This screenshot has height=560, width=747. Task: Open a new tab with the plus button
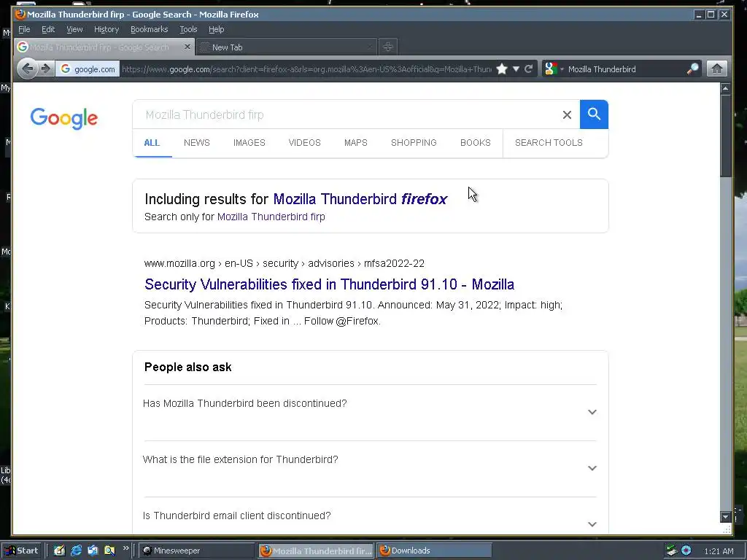(388, 47)
